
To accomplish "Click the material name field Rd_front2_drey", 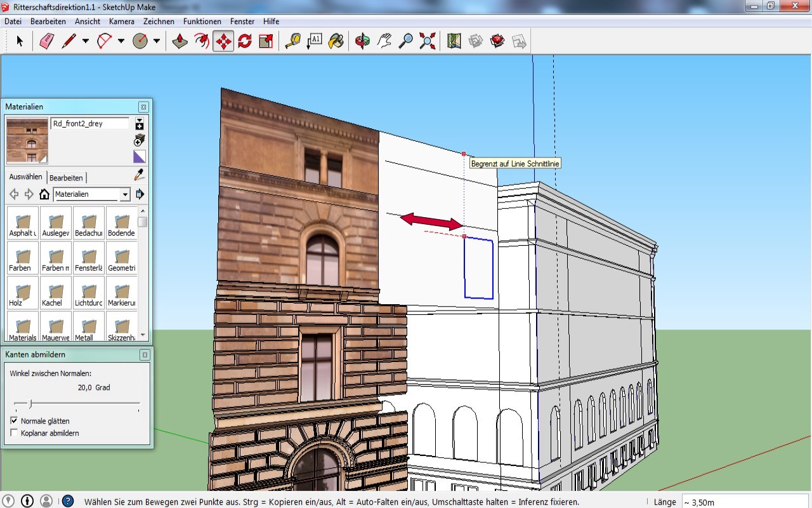I will coord(90,124).
